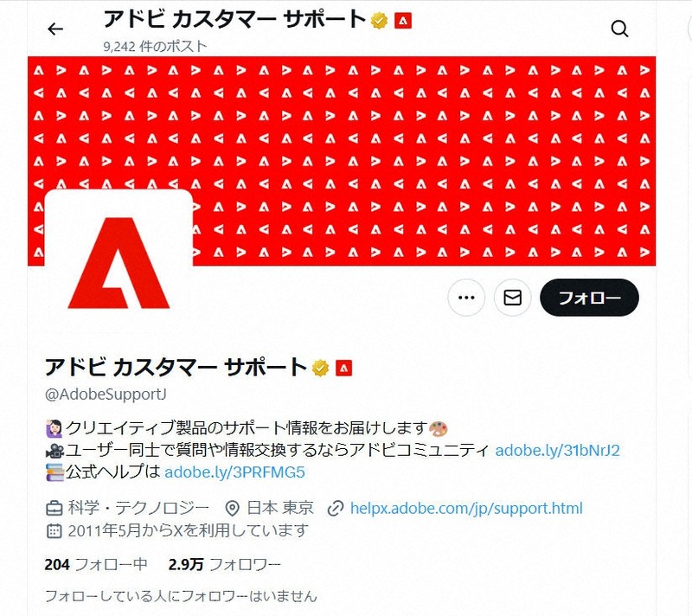Click the 日本 東京 location text
Image resolution: width=692 pixels, height=616 pixels.
coord(279,509)
